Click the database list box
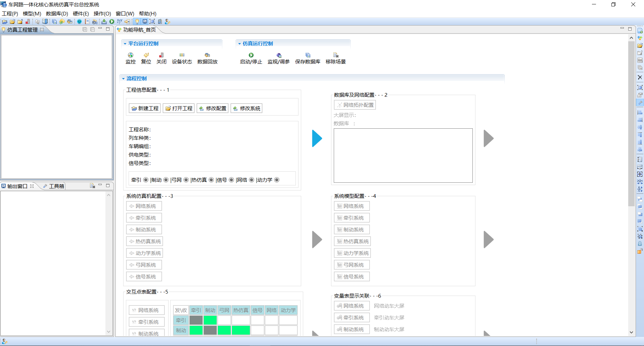Viewport: 644px width, 346px height. [x=403, y=156]
